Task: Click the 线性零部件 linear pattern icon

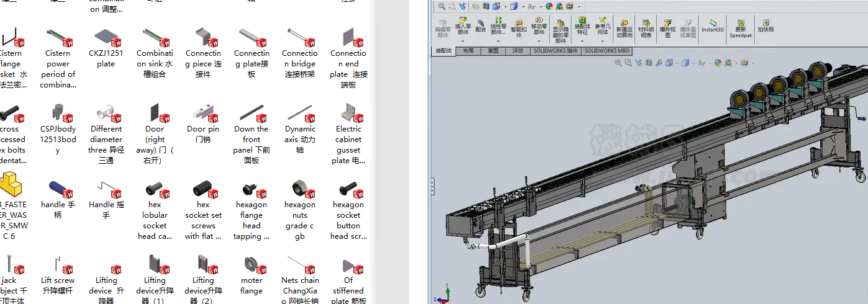Action: pos(499,20)
